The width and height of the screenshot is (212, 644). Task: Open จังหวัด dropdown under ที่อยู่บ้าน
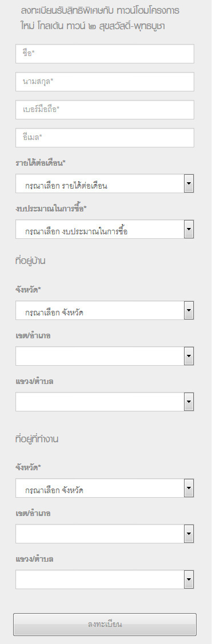[x=105, y=310]
